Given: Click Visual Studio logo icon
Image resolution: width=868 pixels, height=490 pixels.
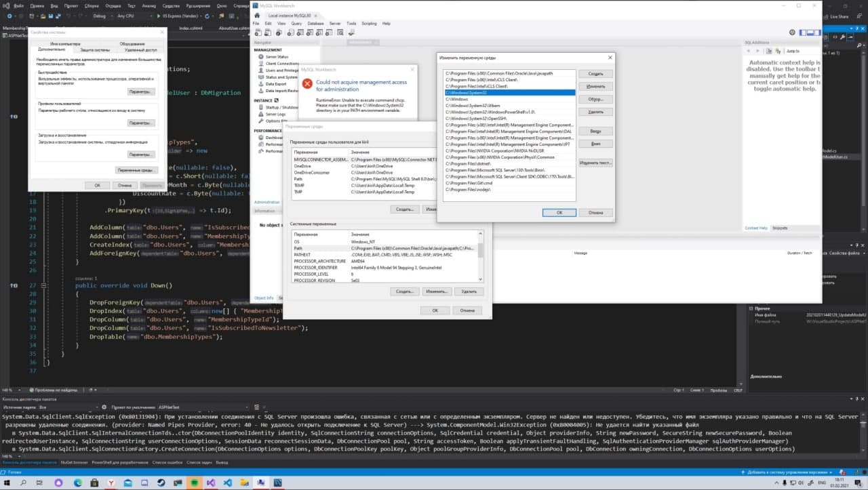Looking at the screenshot, I should (x=7, y=5).
